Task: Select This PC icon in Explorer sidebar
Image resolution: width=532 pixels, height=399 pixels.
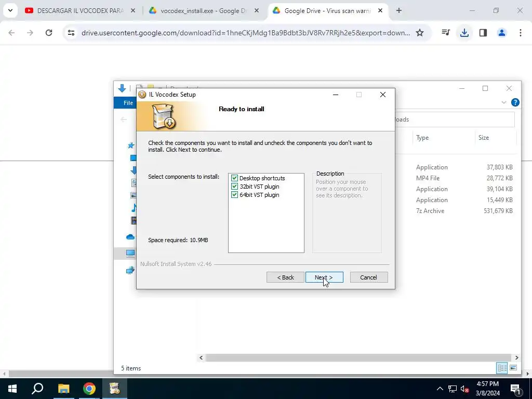Action: (x=130, y=253)
